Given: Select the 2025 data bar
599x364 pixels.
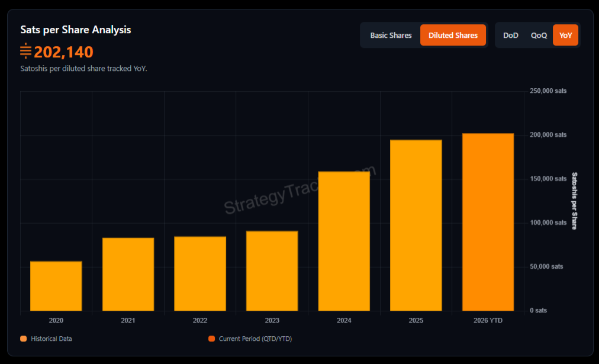Looking at the screenshot, I should pyautogui.click(x=416, y=225).
